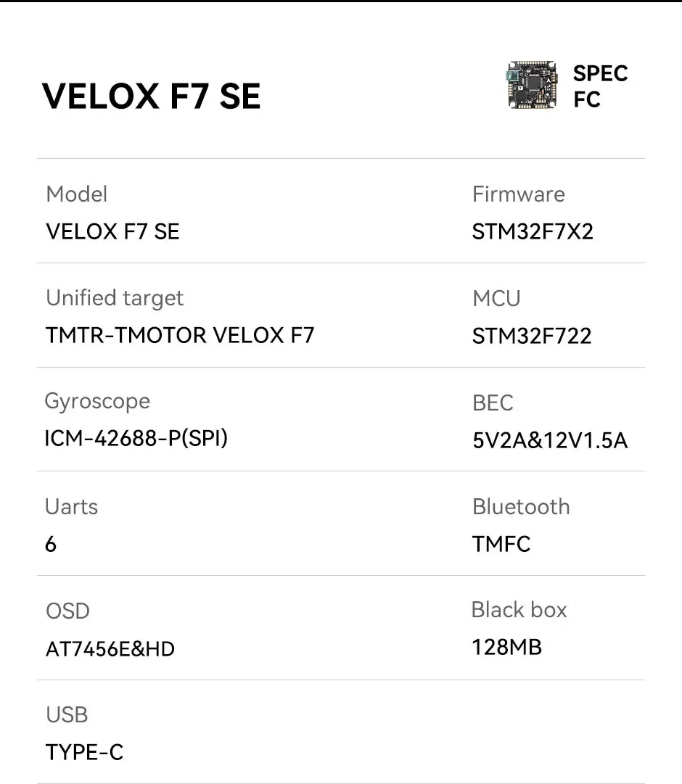Viewport: 682px width, 784px height.
Task: Select the Model field label
Action: [x=76, y=194]
